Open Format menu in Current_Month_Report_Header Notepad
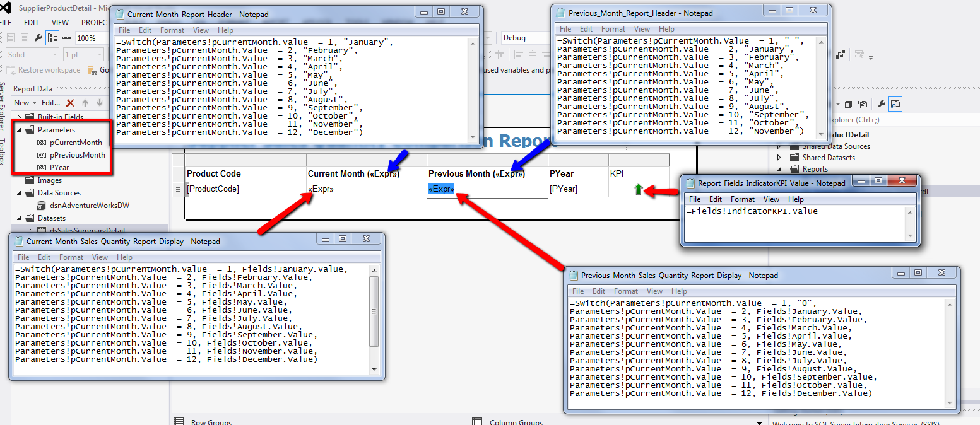Viewport: 980px width, 425px height. click(x=172, y=30)
